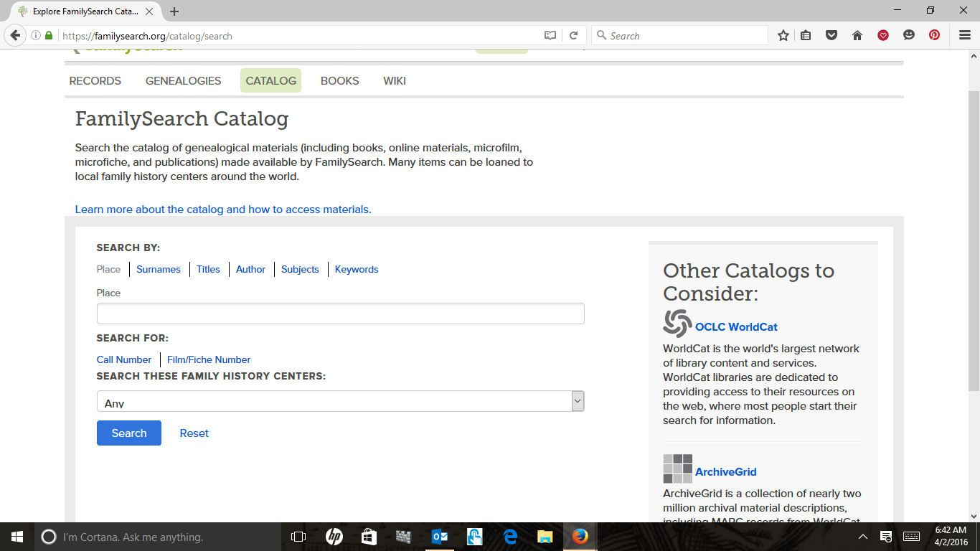The width and height of the screenshot is (980, 551).
Task: Click the FamilySearch Catalog heading
Action: coord(182,119)
